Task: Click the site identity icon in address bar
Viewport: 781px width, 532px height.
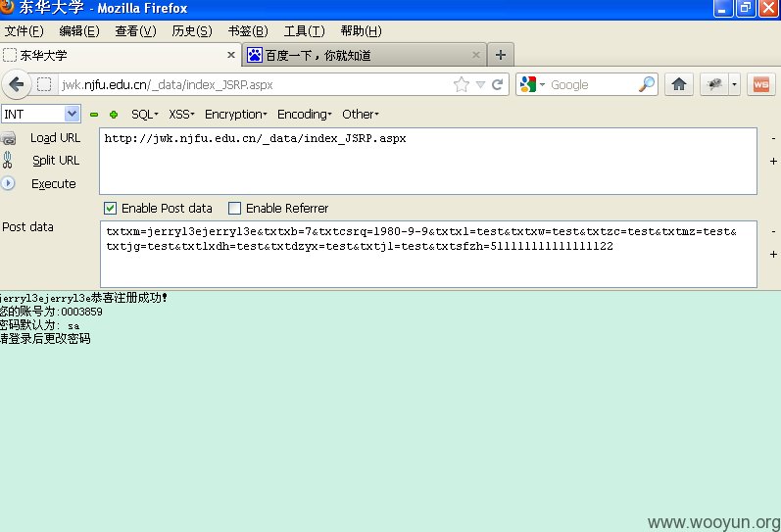Action: [44, 84]
